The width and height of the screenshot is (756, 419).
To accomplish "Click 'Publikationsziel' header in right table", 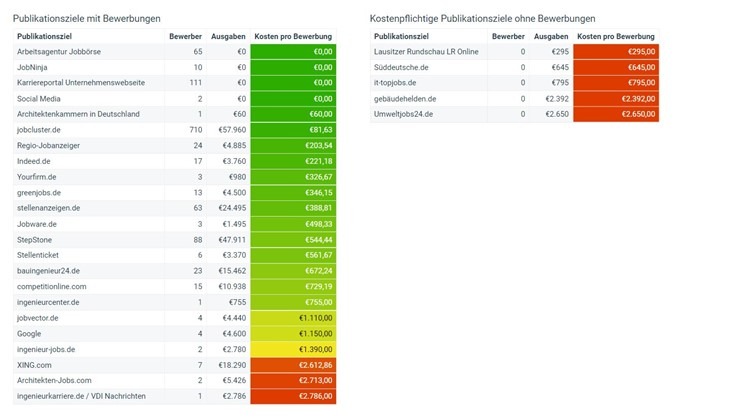I will click(401, 36).
